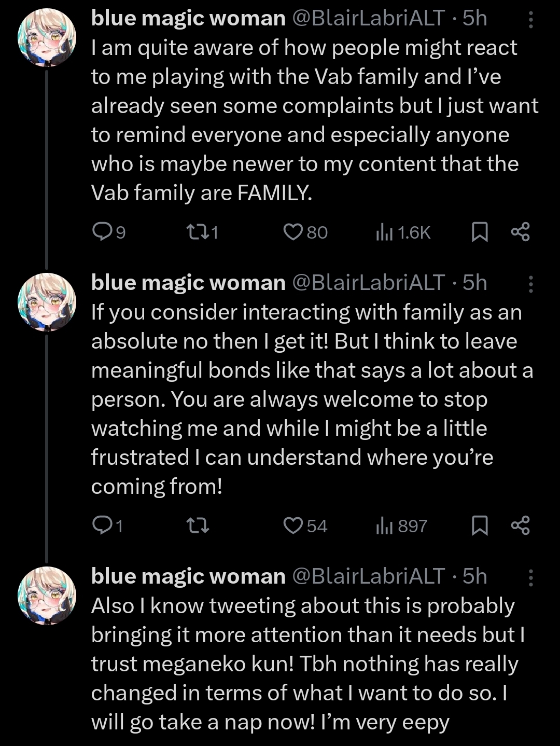
Task: Bookmark the first tweet
Action: coord(480,232)
